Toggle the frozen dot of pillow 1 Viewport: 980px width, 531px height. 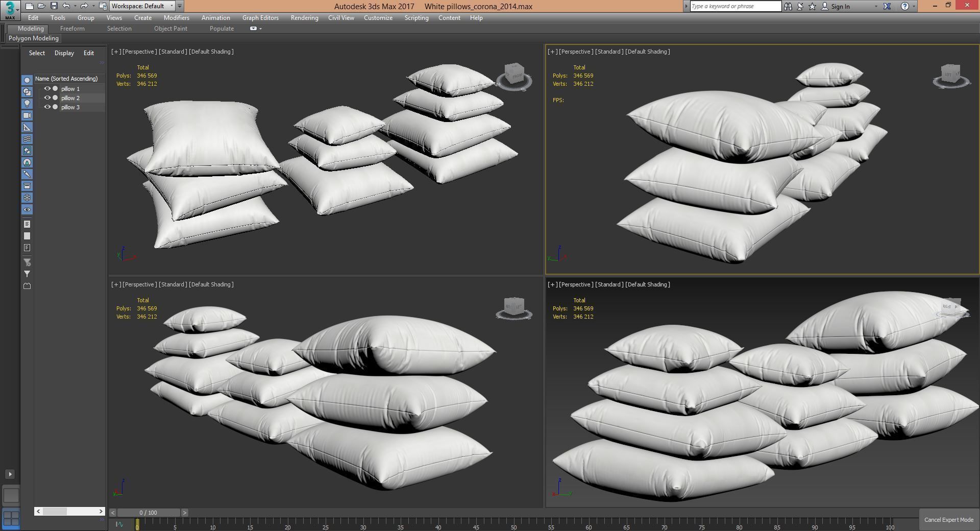[55, 88]
